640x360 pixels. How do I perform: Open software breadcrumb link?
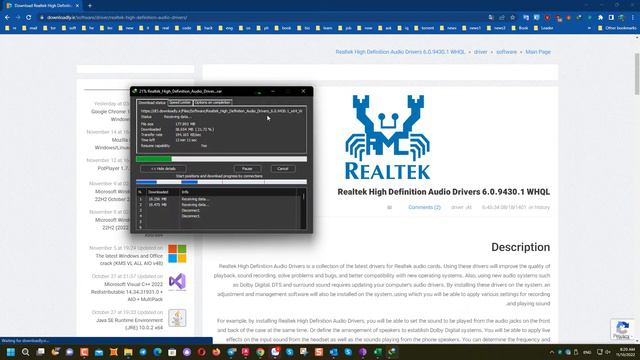506,52
